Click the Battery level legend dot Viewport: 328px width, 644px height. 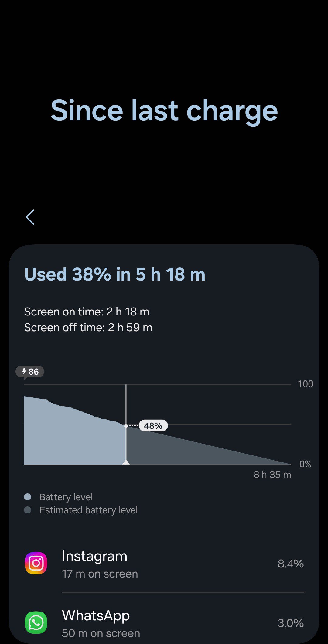(x=28, y=497)
